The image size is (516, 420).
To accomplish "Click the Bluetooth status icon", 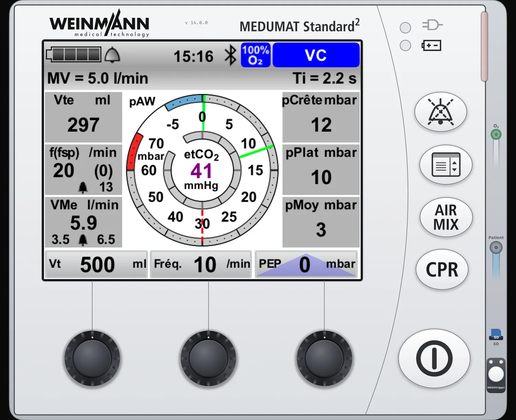I will [x=230, y=55].
